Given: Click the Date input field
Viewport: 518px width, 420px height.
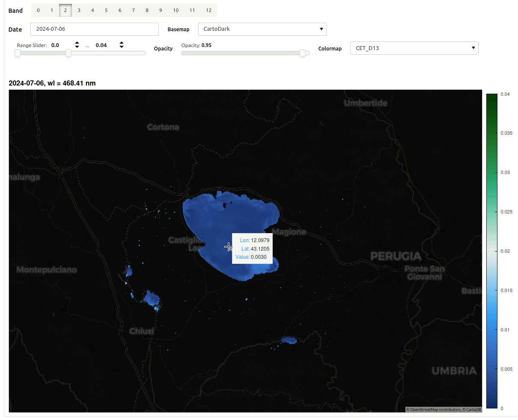Looking at the screenshot, I should [95, 29].
